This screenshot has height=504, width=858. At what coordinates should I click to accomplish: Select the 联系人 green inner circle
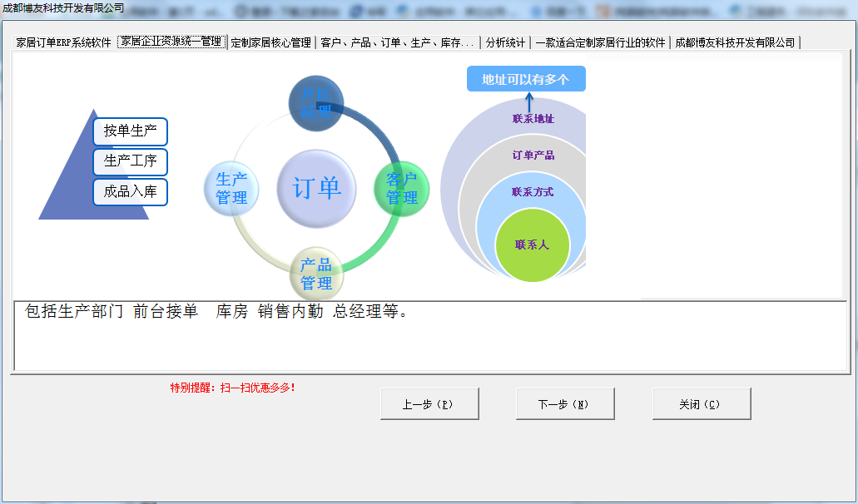533,245
